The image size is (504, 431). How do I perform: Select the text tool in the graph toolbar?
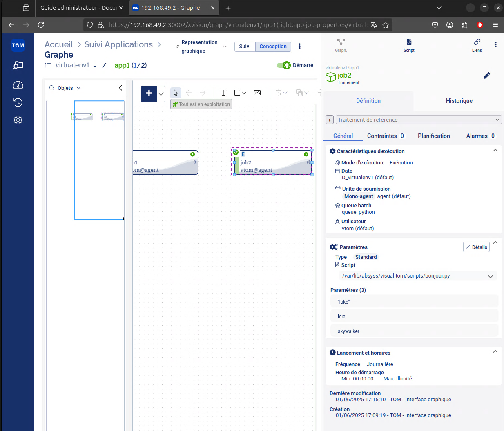[223, 93]
